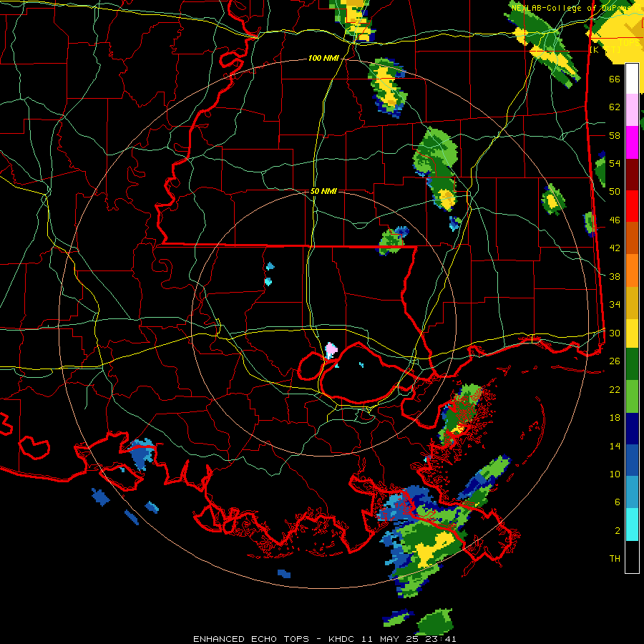The image size is (644, 644).
Task: Click the dark green legend swatch
Action: [632, 364]
